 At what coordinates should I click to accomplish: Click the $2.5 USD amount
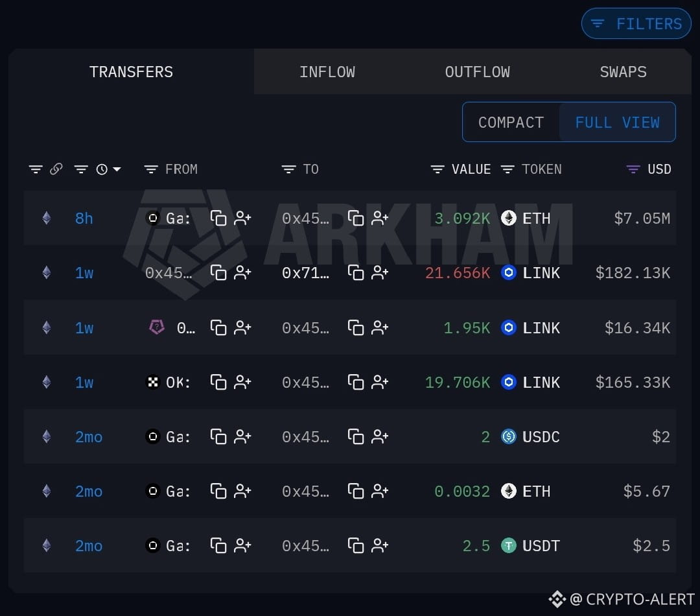click(651, 546)
